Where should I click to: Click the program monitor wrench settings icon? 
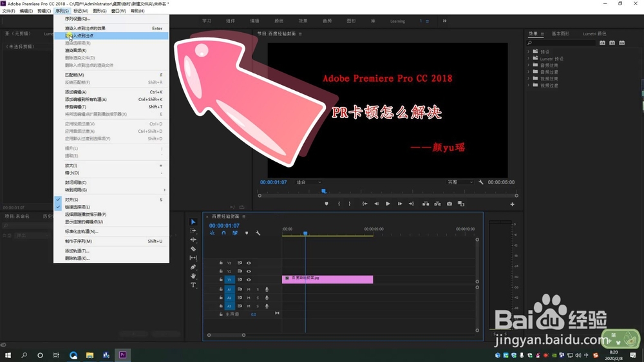(481, 182)
